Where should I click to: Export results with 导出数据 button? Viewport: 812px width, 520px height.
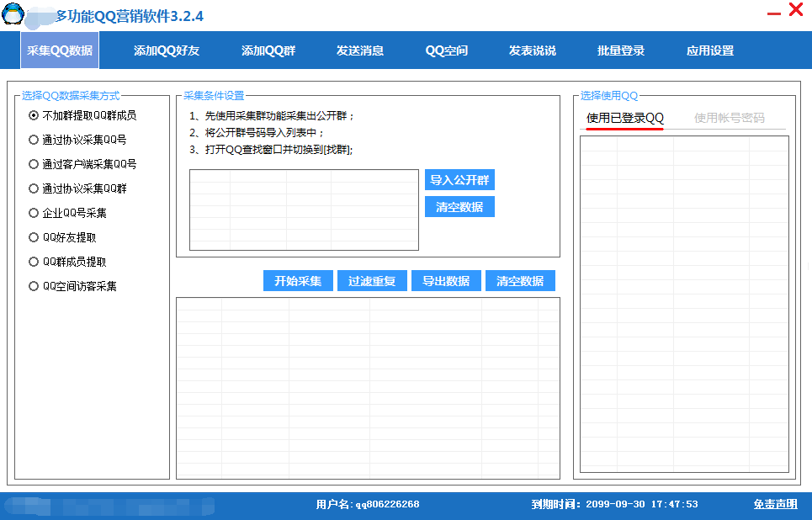(446, 281)
